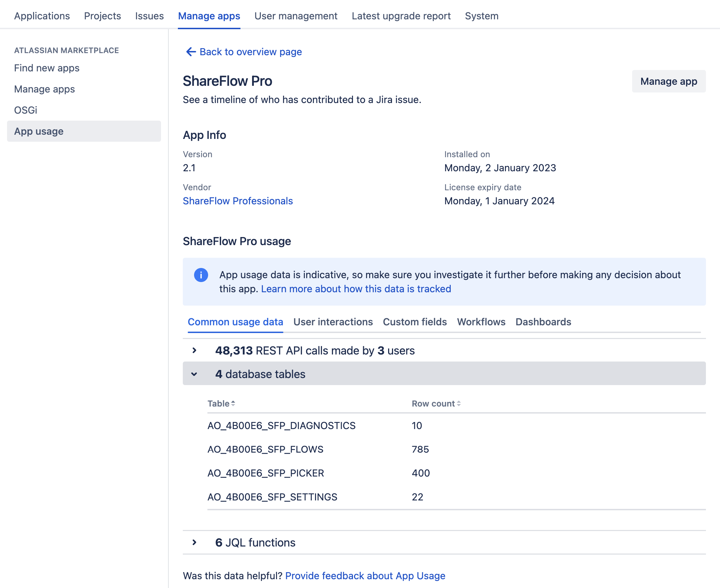Open ShareFlow Professionals vendor link

(238, 201)
